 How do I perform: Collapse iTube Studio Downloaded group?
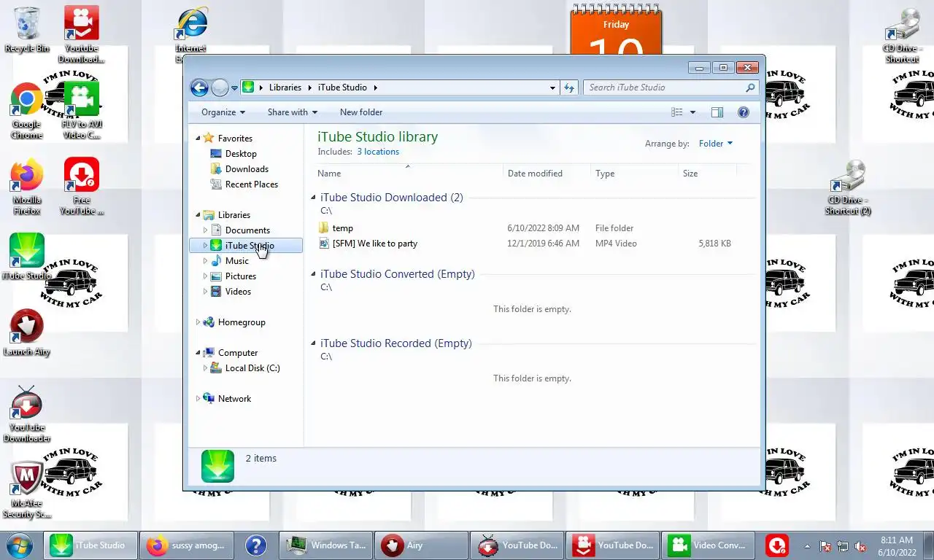click(314, 198)
